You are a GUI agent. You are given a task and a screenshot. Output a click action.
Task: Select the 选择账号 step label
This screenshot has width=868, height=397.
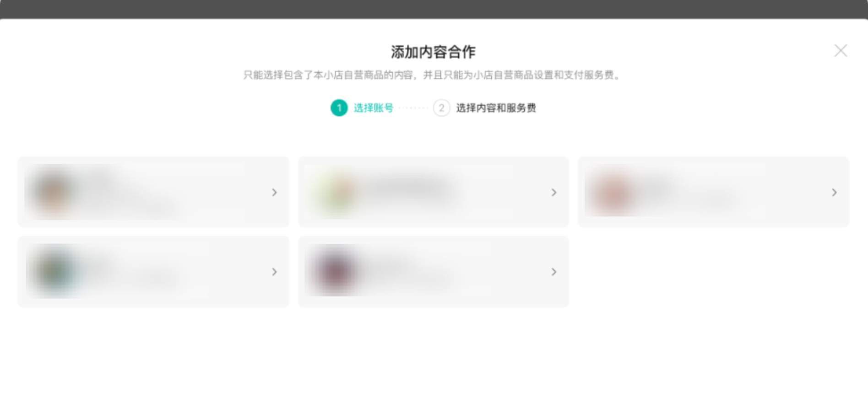coord(374,108)
